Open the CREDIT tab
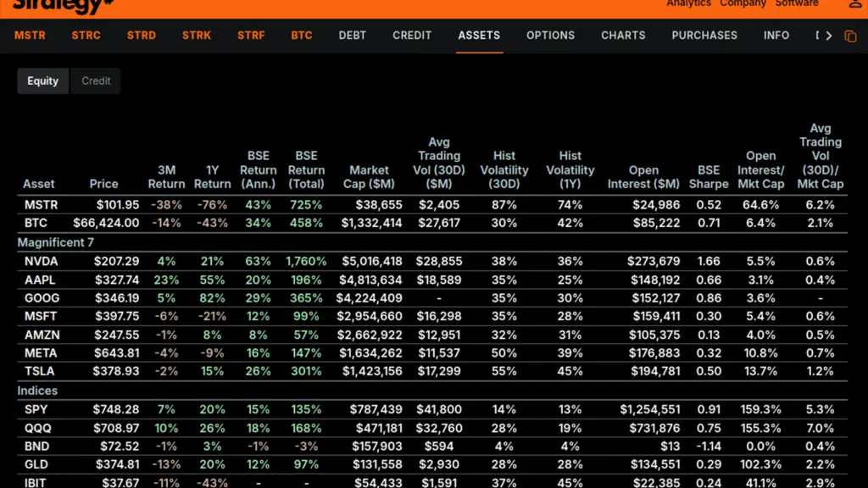The height and width of the screenshot is (488, 868). click(x=412, y=36)
